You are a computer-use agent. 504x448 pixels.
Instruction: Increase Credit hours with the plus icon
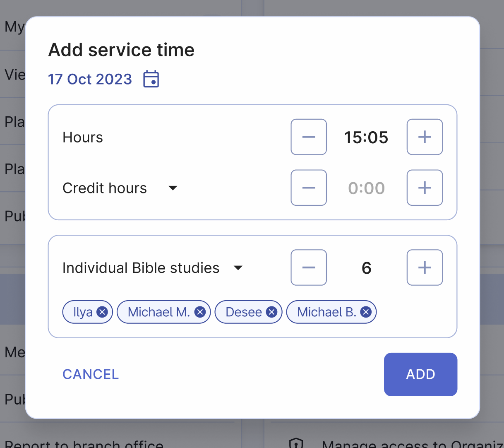[x=425, y=188]
